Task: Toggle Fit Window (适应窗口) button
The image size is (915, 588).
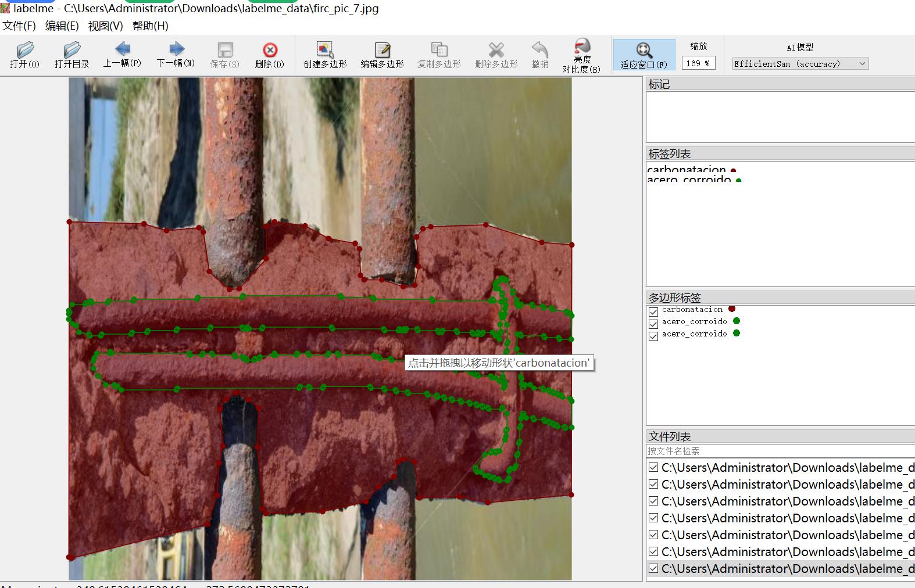Action: pos(644,55)
